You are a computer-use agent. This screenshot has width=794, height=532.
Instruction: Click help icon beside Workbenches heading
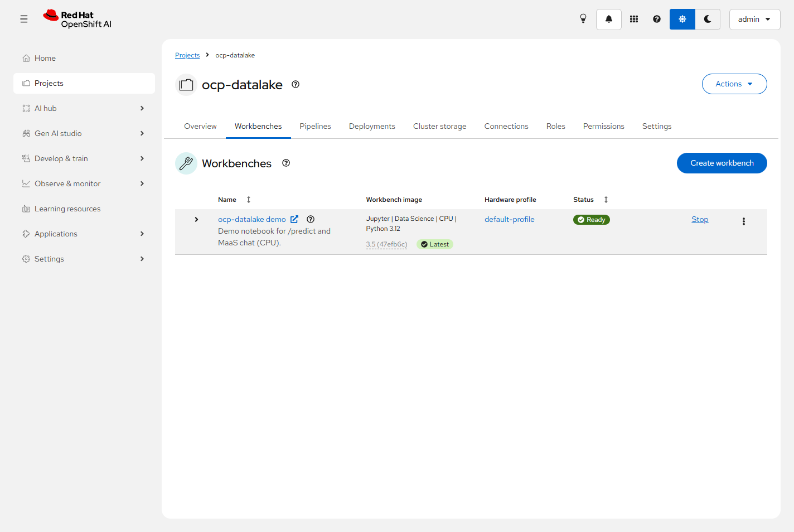[286, 163]
